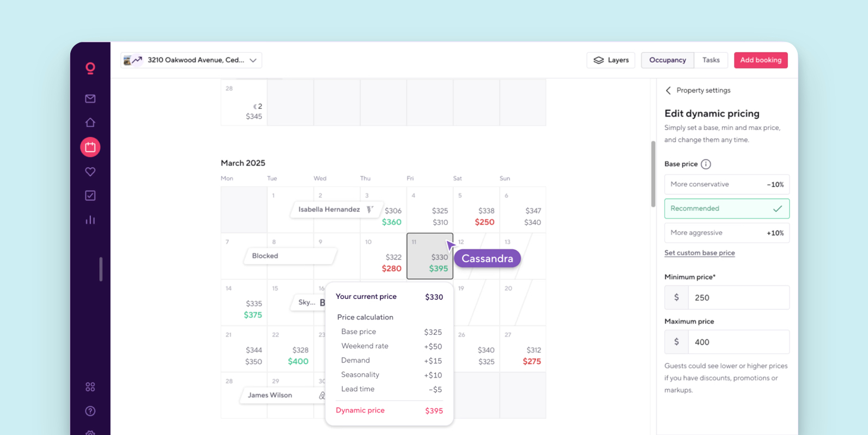Click the Demand row in popup
Screen dimensions: 868x435
click(x=391, y=360)
